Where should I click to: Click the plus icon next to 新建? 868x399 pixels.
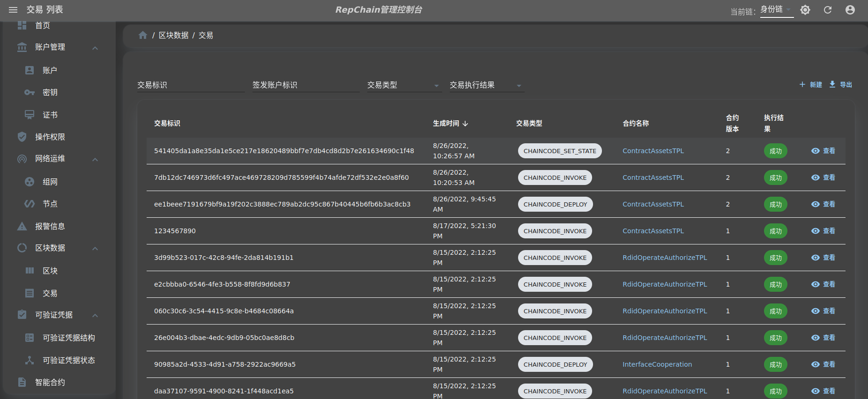(x=802, y=84)
